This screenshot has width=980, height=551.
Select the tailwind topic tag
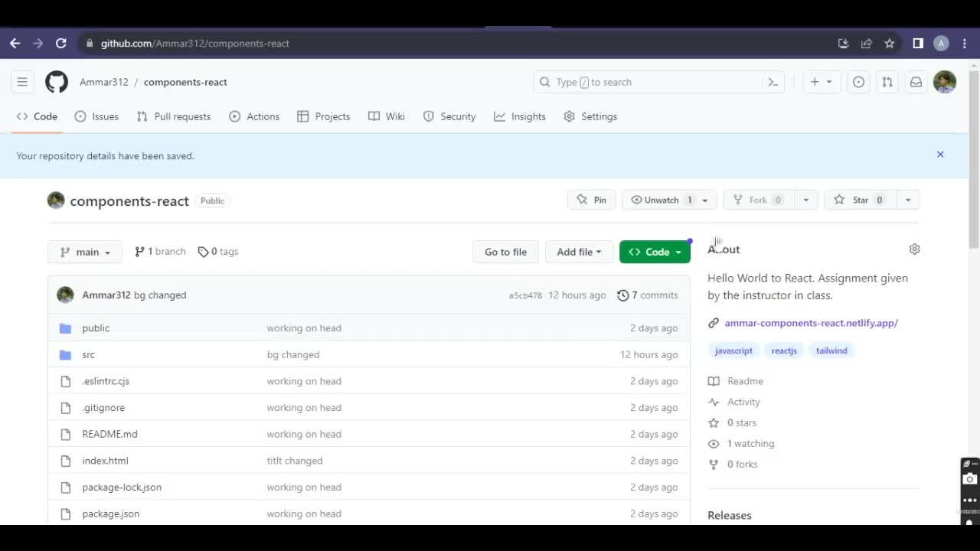tap(831, 350)
